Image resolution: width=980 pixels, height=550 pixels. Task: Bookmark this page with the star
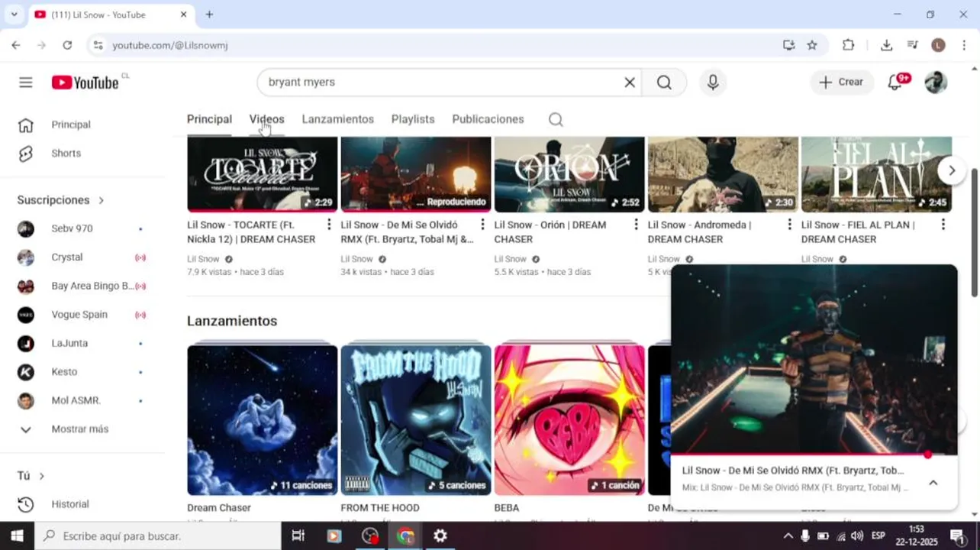point(812,45)
